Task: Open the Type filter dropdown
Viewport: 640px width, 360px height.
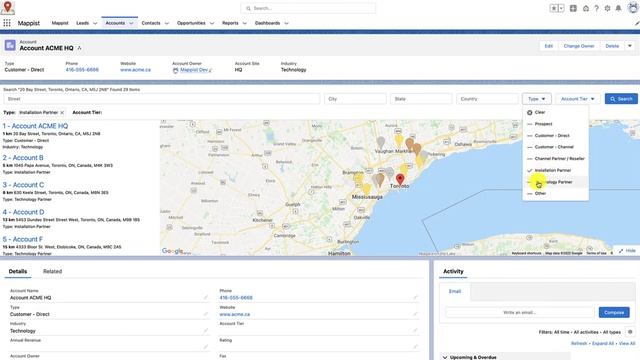Action: click(x=536, y=99)
